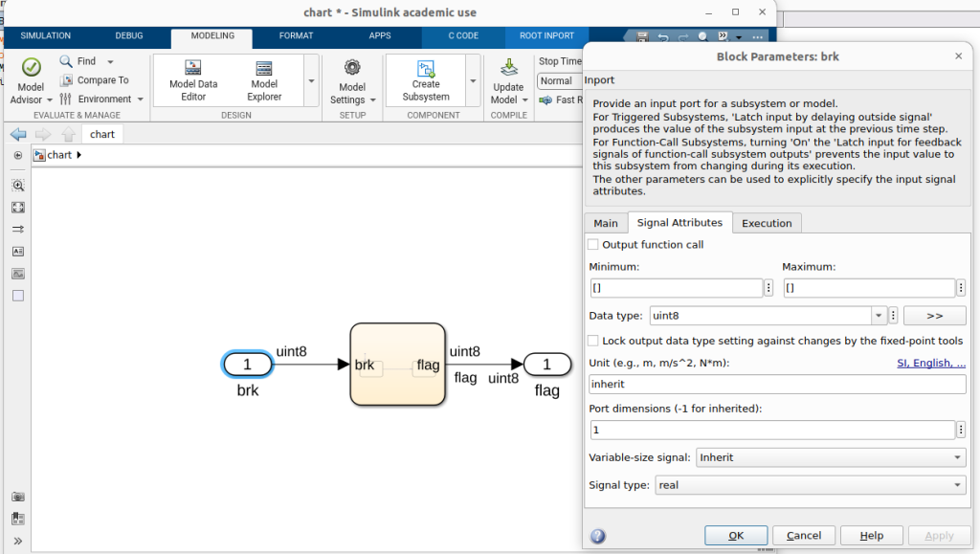Undo with the quick access arrow

[x=662, y=37]
